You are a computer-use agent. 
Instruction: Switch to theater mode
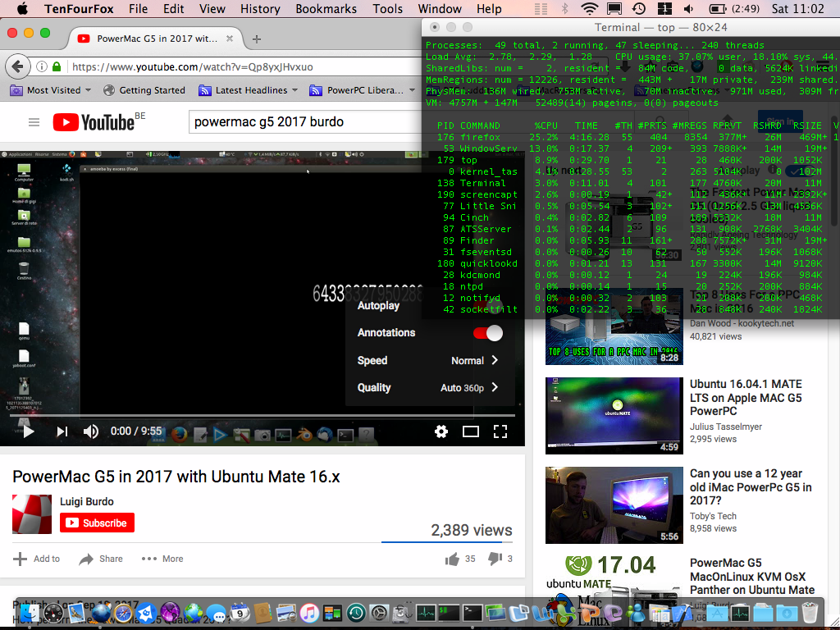click(470, 431)
